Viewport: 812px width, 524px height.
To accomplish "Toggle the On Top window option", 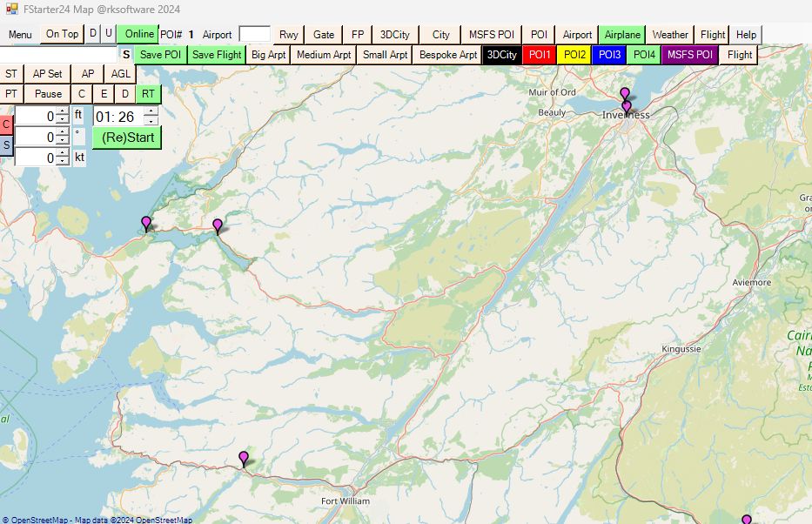I will point(62,34).
